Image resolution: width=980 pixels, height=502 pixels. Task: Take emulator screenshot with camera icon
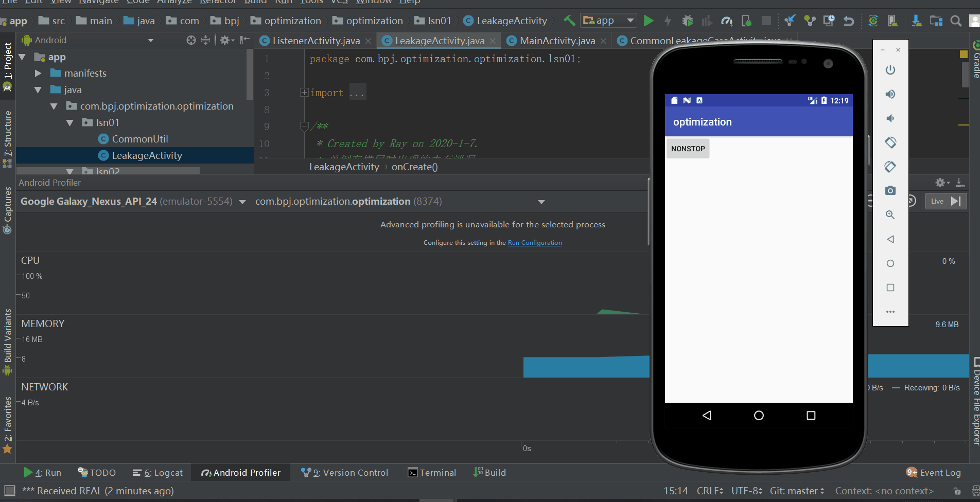click(890, 191)
